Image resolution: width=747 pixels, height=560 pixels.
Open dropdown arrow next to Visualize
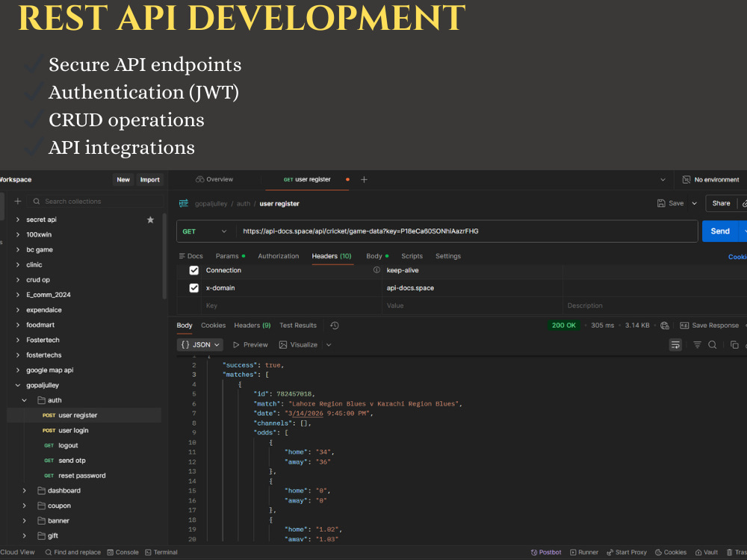coord(329,345)
